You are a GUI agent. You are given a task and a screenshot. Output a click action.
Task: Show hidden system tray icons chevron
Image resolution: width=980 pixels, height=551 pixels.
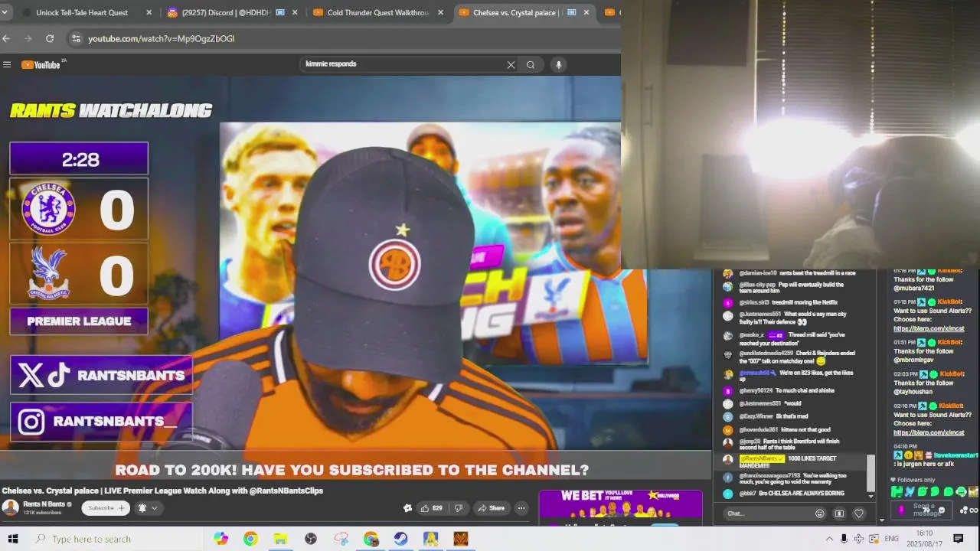pyautogui.click(x=829, y=539)
